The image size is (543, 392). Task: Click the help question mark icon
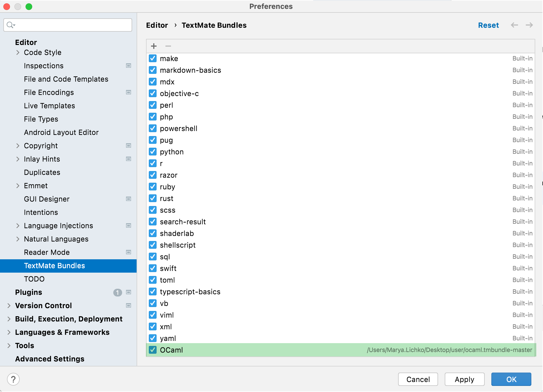(13, 379)
